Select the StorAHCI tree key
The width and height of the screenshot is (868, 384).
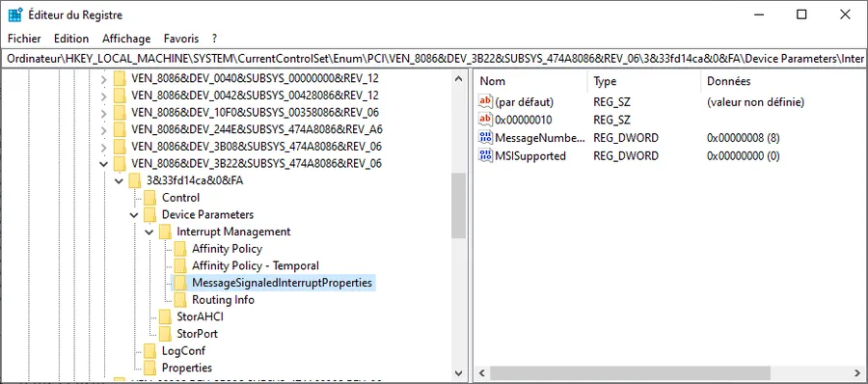200,317
